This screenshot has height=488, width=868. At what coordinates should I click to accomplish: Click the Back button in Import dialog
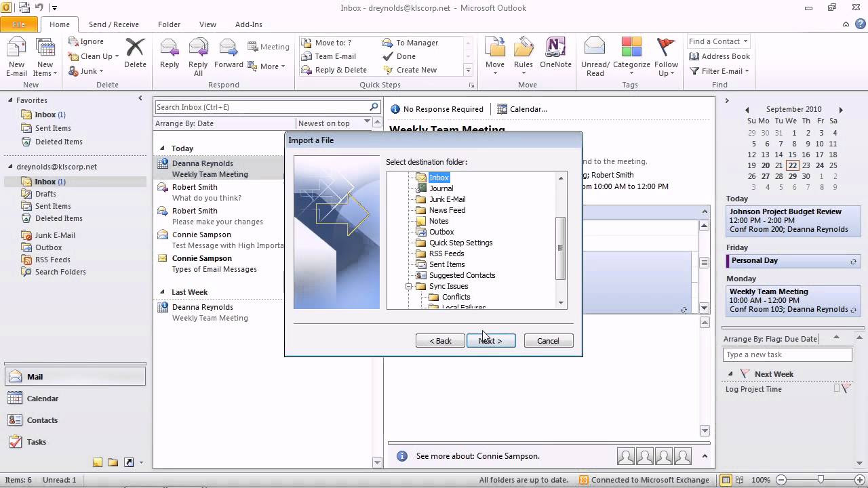coord(440,341)
